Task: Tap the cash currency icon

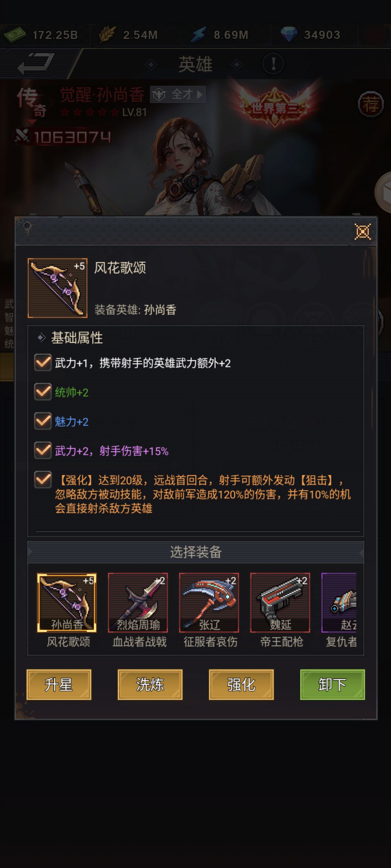Action: click(x=14, y=35)
